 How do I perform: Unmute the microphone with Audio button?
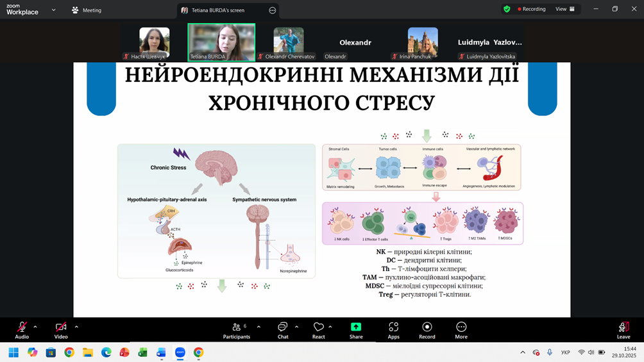(x=22, y=330)
